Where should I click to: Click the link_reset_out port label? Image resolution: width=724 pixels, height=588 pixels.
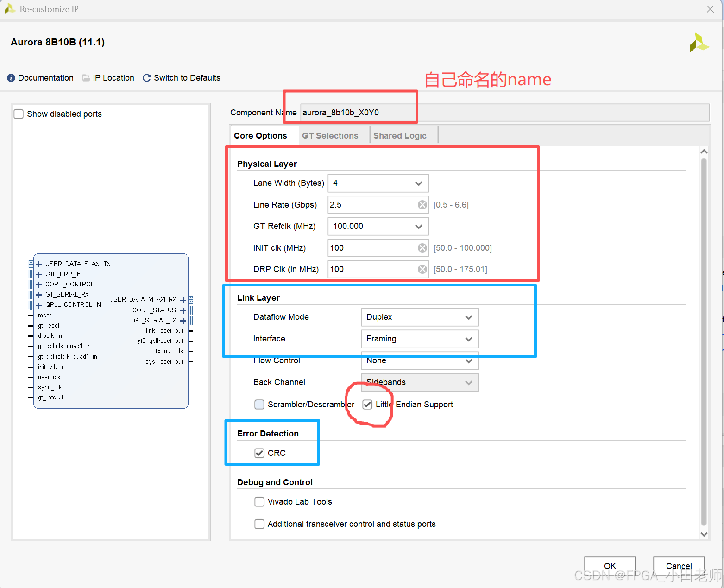point(164,331)
